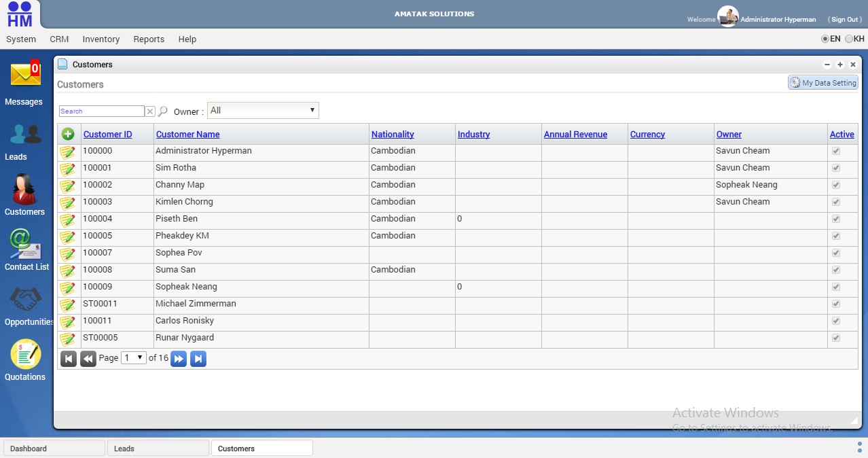Go to the next page
Image resolution: width=868 pixels, height=458 pixels.
(x=179, y=359)
